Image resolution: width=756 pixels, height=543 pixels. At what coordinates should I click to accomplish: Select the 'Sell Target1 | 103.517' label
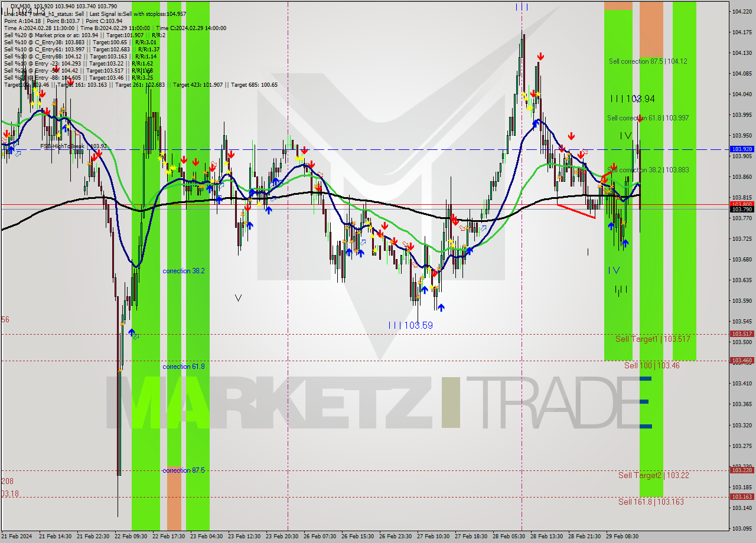(x=653, y=339)
